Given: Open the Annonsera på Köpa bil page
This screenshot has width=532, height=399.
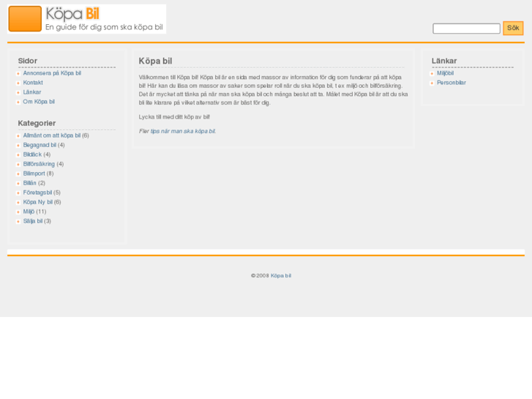Looking at the screenshot, I should (x=52, y=73).
